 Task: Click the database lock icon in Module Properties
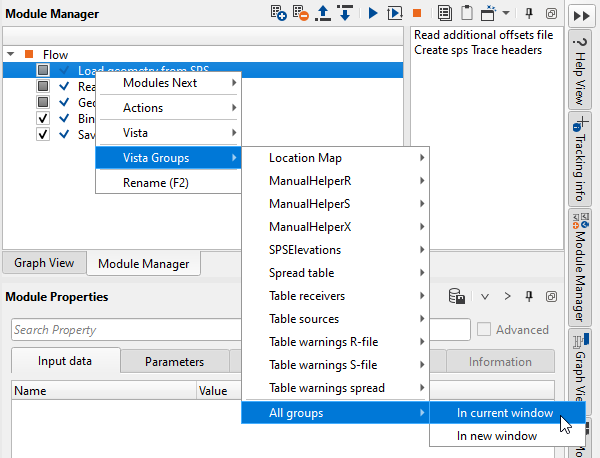coord(455,296)
